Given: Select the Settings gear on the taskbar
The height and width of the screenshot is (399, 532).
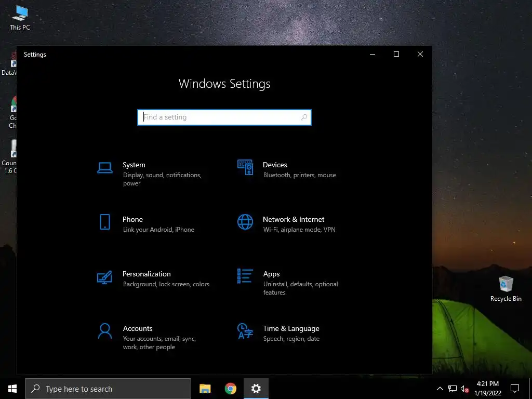Looking at the screenshot, I should tap(256, 389).
